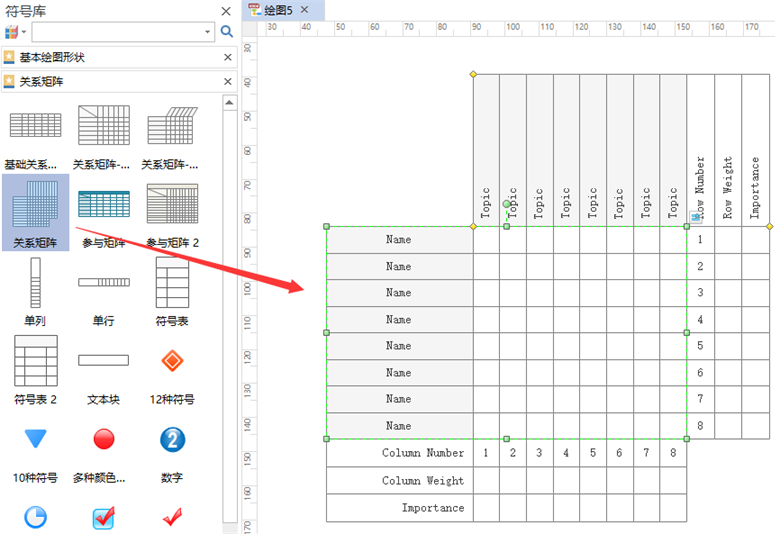Select the 12种符号 orange diamond symbol
The height and width of the screenshot is (534, 775).
tap(172, 360)
